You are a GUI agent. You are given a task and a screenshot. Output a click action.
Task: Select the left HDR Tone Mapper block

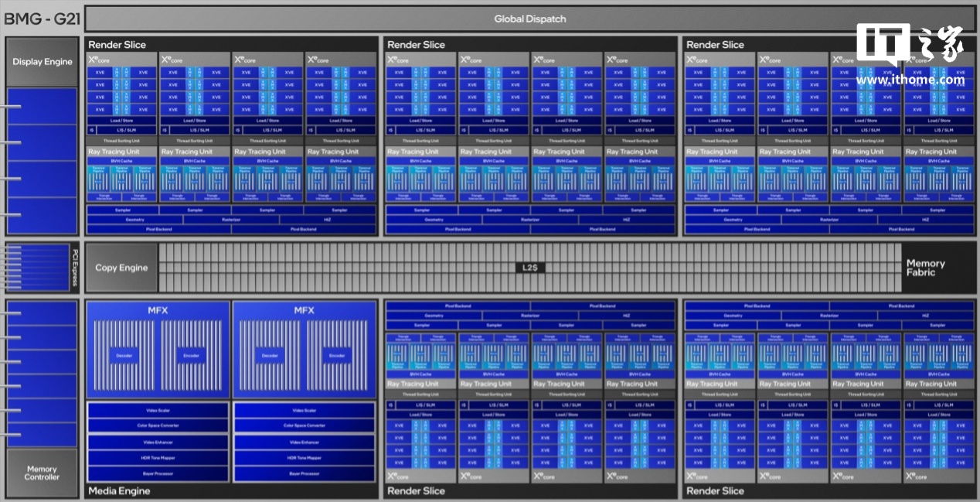coord(158,458)
